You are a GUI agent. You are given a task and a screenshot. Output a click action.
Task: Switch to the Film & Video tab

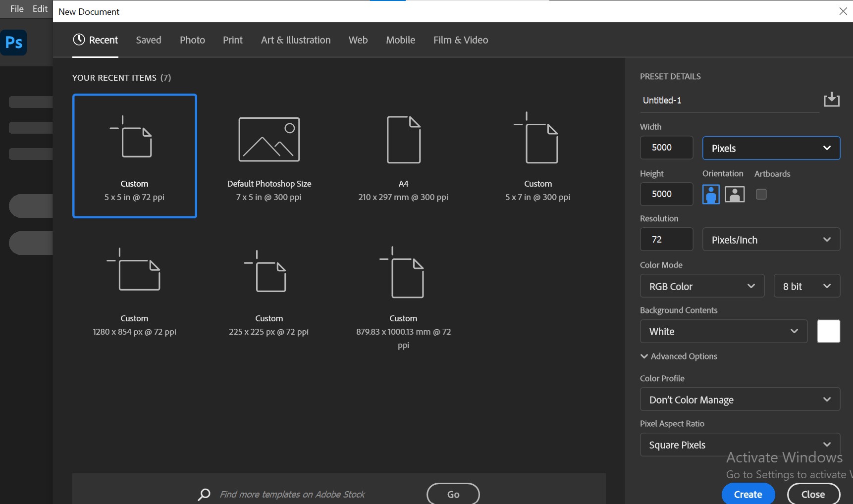pos(461,40)
